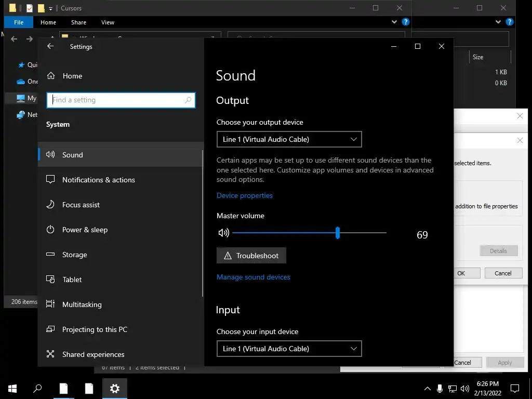Click the master volume slider thumb
Image resolution: width=532 pixels, height=399 pixels.
(x=338, y=233)
